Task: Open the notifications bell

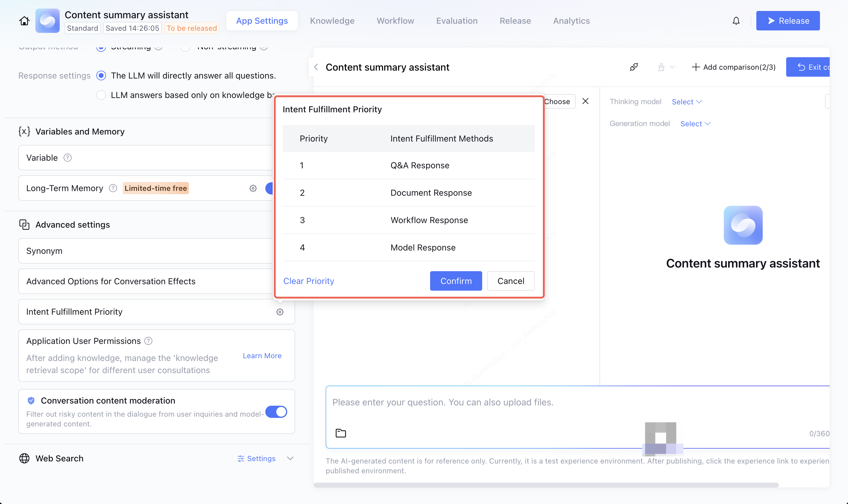Action: (x=736, y=21)
